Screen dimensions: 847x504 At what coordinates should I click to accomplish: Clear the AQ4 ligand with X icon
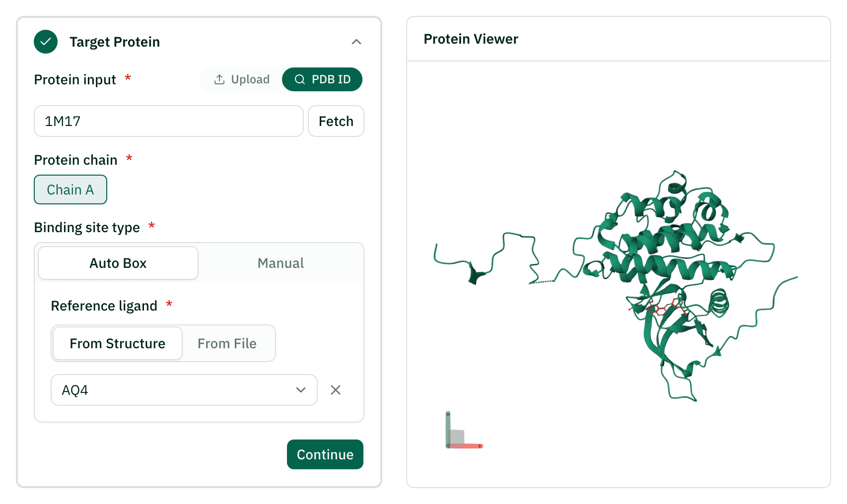336,390
